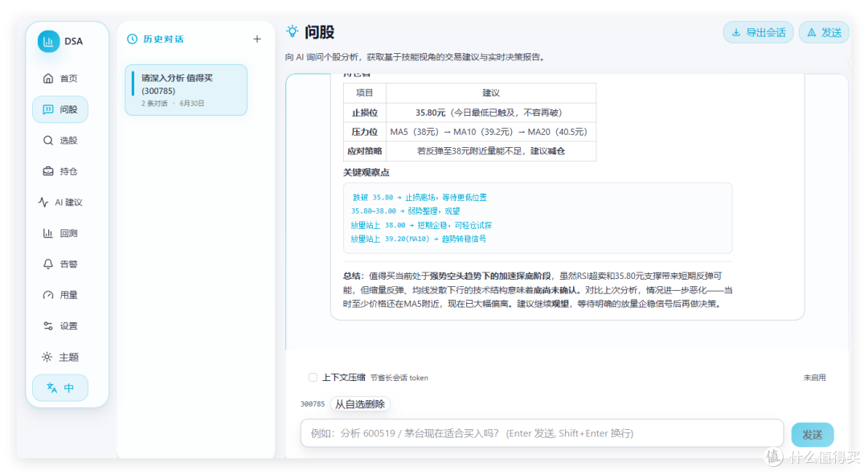
Task: Select the 问股 sidebar item
Action: (60, 109)
